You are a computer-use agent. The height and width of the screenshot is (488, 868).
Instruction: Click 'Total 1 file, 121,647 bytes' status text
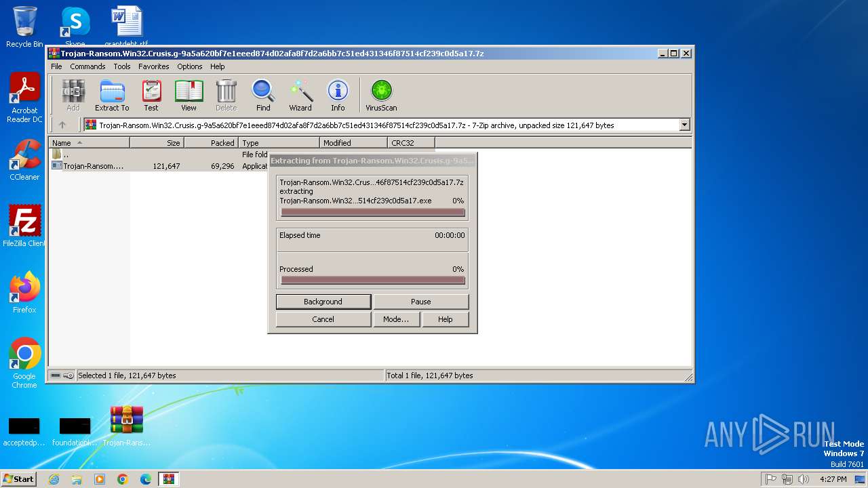point(430,375)
